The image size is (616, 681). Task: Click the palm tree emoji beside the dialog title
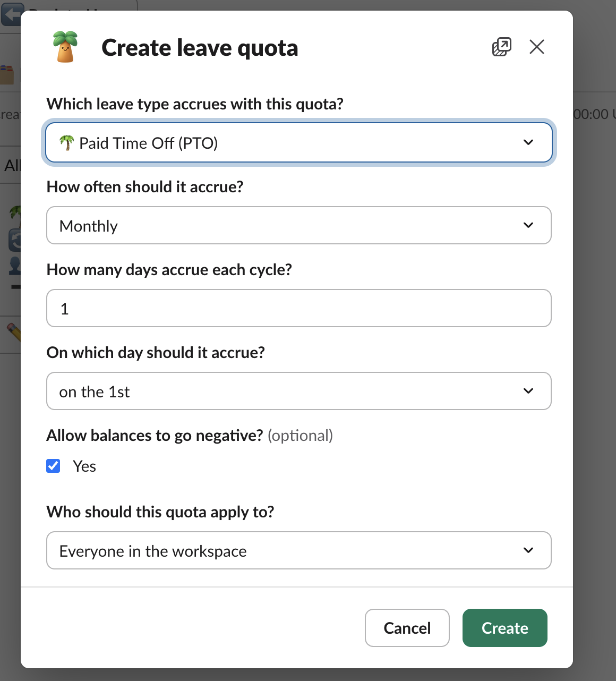65,47
